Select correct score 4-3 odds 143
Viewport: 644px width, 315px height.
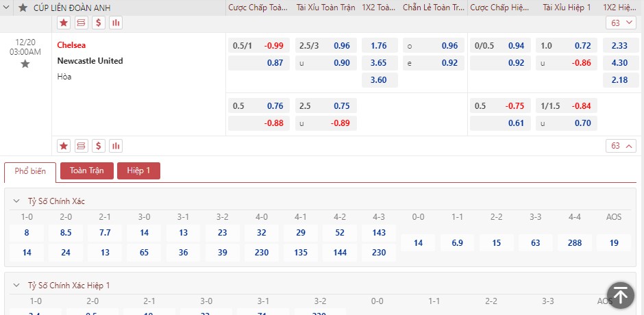pyautogui.click(x=379, y=233)
